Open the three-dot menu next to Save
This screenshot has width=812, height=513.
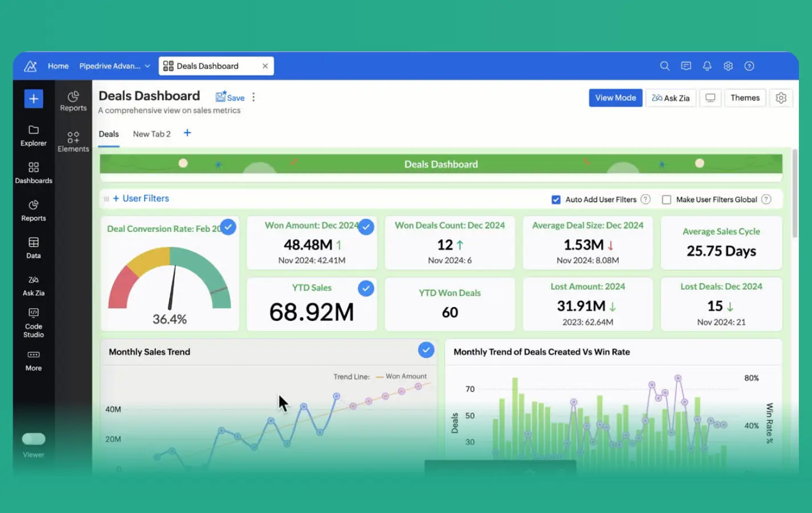coord(254,97)
